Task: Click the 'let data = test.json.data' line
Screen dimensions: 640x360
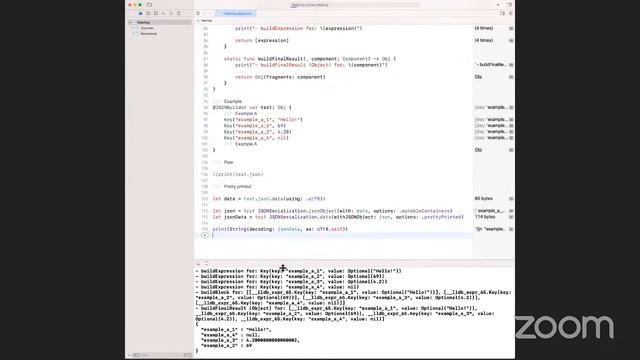Action: click(269, 199)
